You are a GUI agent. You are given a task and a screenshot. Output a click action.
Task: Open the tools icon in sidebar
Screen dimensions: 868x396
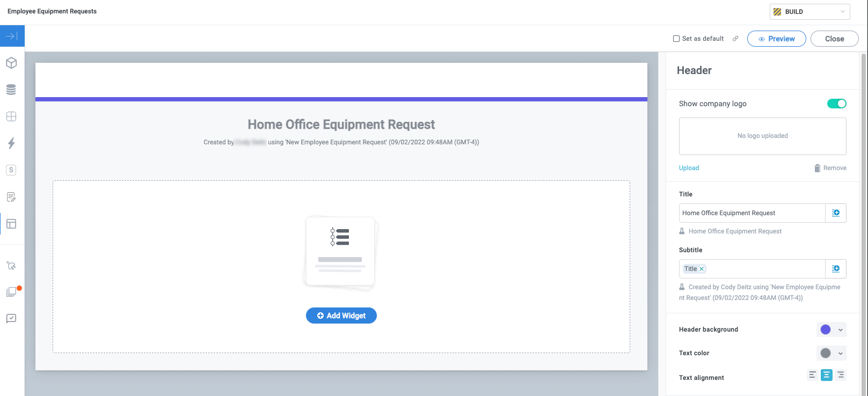(x=11, y=266)
